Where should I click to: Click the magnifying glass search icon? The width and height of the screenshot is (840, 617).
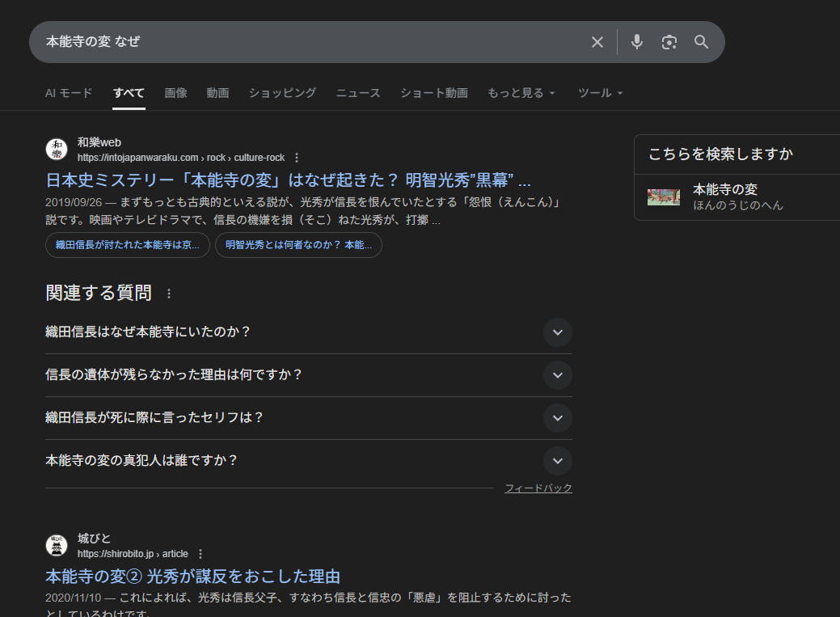[701, 42]
